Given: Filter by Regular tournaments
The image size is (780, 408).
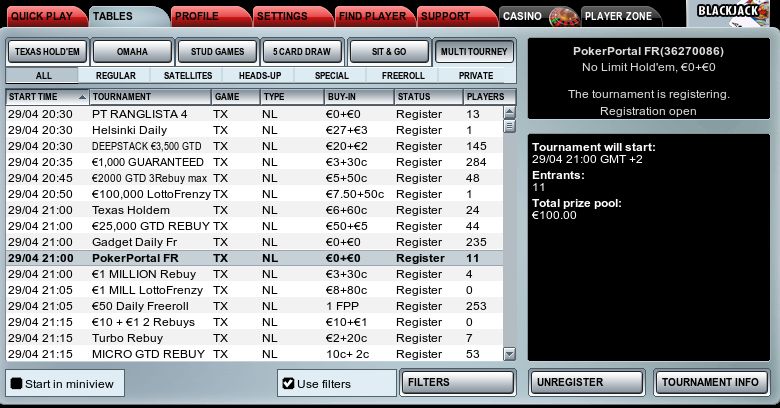Looking at the screenshot, I should [x=115, y=76].
